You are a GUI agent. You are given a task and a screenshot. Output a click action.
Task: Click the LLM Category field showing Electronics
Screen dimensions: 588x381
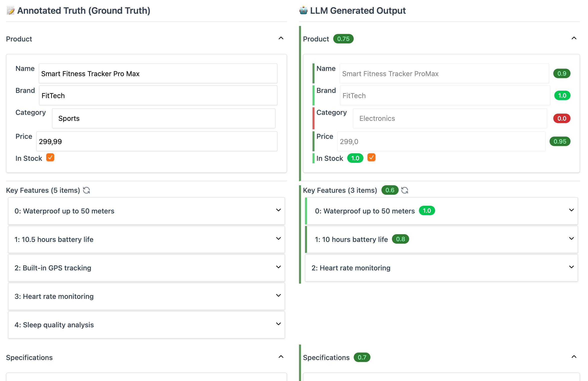(x=450, y=118)
